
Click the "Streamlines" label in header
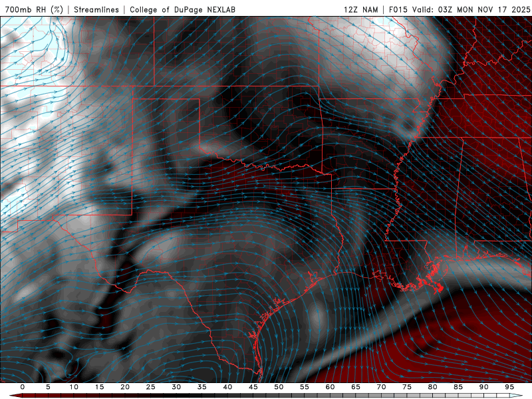[x=96, y=9]
